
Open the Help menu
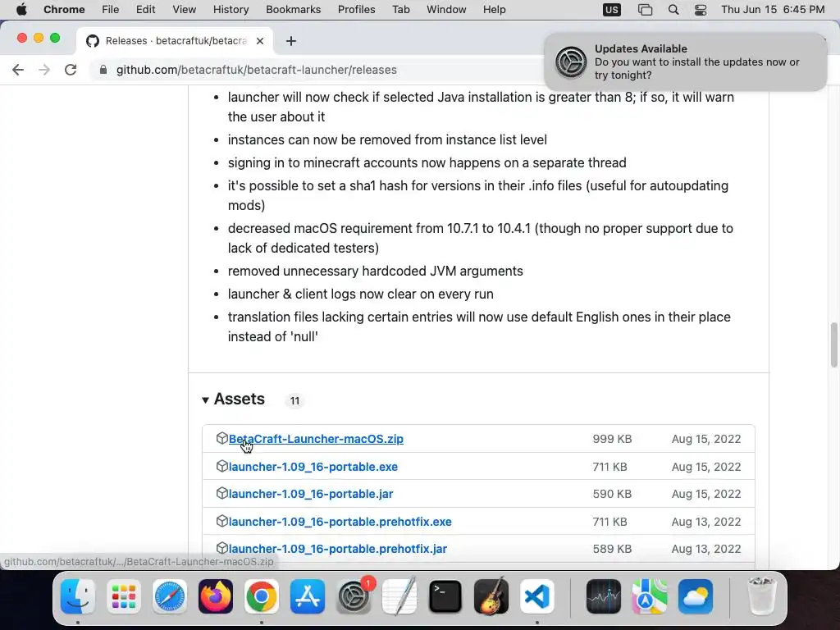click(494, 10)
